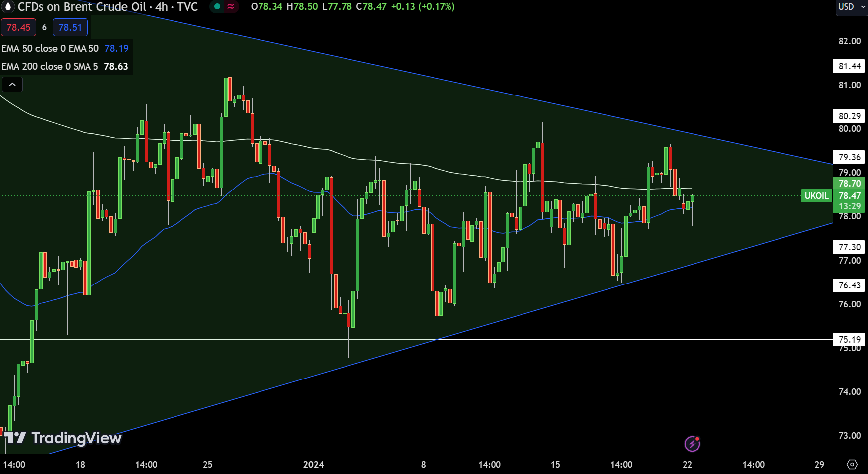Click the red approximate-data wave icon
868x474 pixels.
[231, 7]
